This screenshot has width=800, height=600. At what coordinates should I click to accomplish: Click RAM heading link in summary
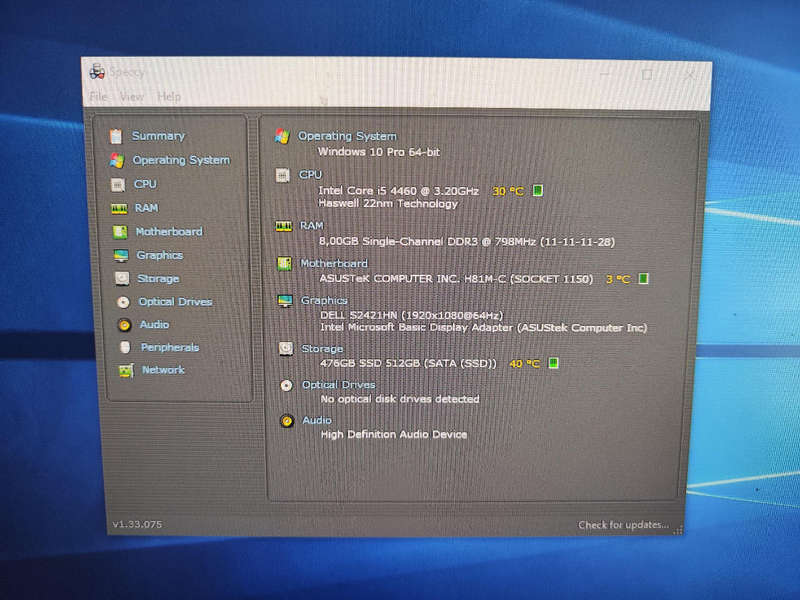(x=311, y=226)
